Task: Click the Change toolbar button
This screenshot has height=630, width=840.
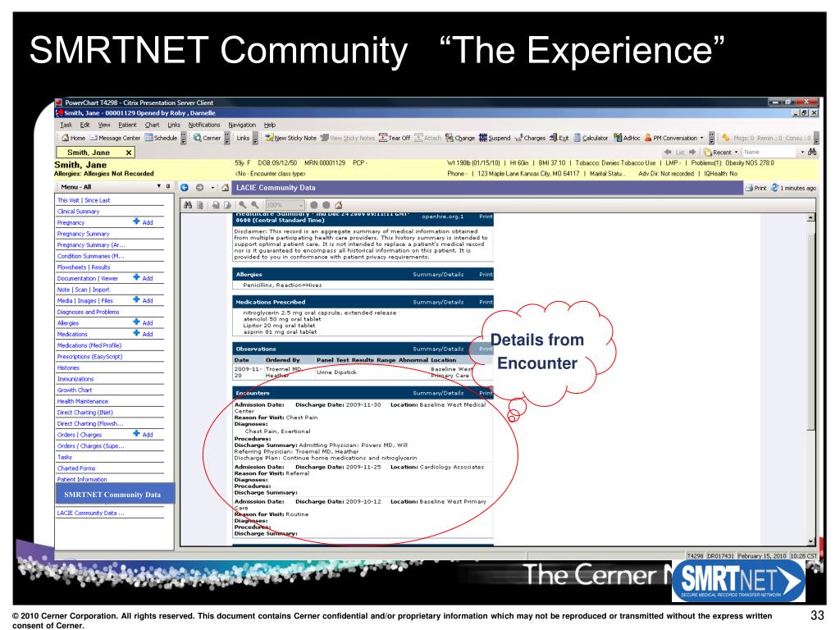Action: point(460,138)
